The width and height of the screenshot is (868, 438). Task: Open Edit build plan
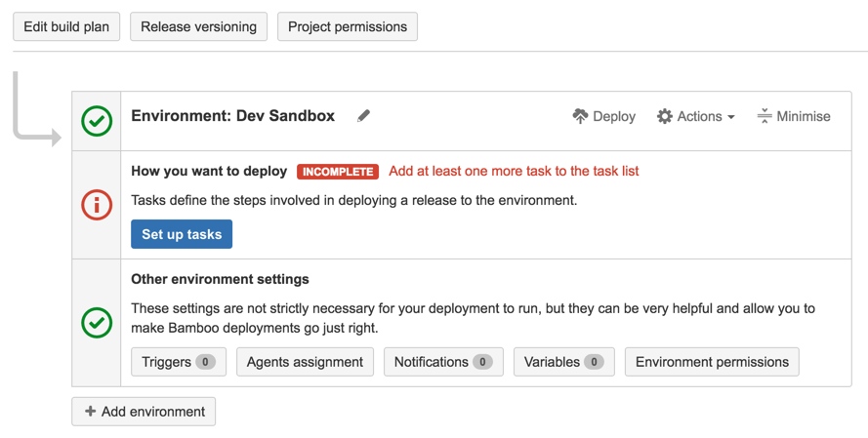(66, 26)
